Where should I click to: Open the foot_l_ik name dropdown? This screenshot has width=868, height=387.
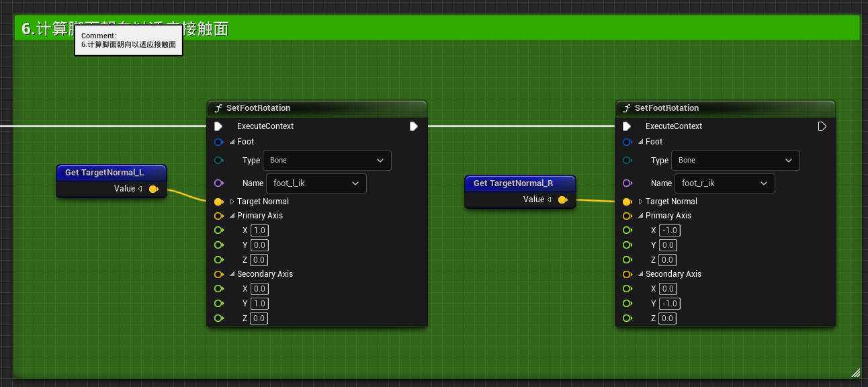tap(316, 183)
